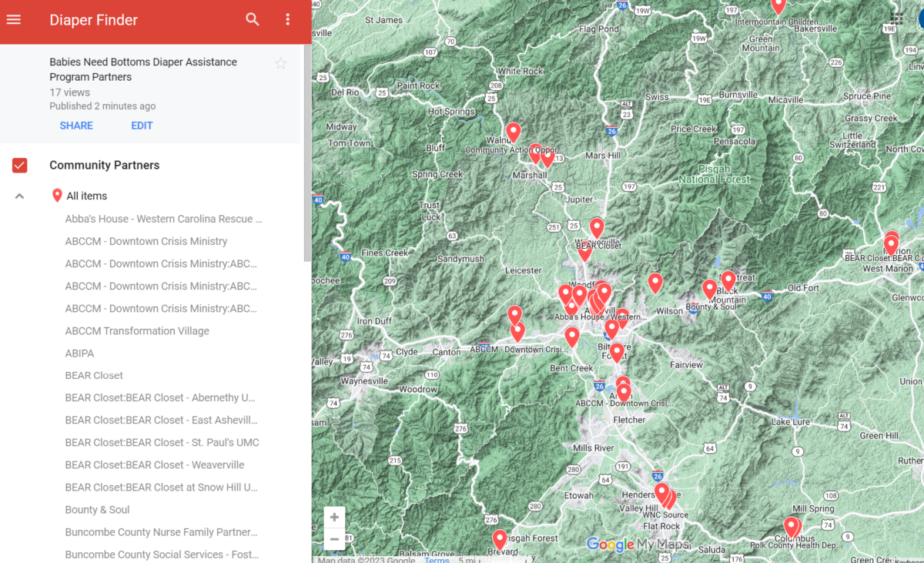
Task: Open the hamburger menu in Diaper Finder header
Action: click(x=14, y=19)
